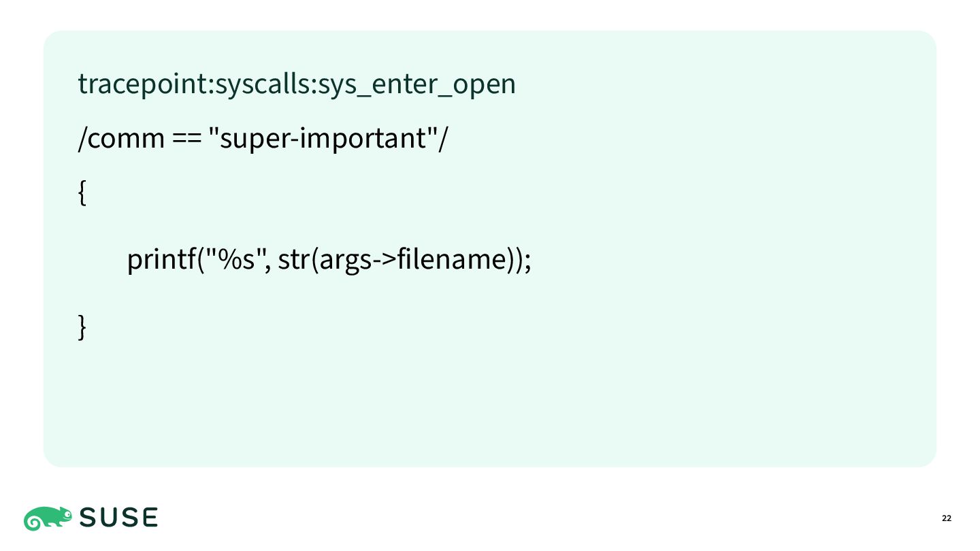The width and height of the screenshot is (980, 551).
Task: Select the word tracepoint in first line
Action: 143,84
